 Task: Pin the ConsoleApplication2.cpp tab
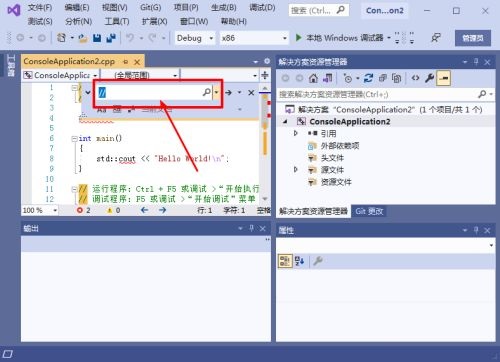coord(125,62)
